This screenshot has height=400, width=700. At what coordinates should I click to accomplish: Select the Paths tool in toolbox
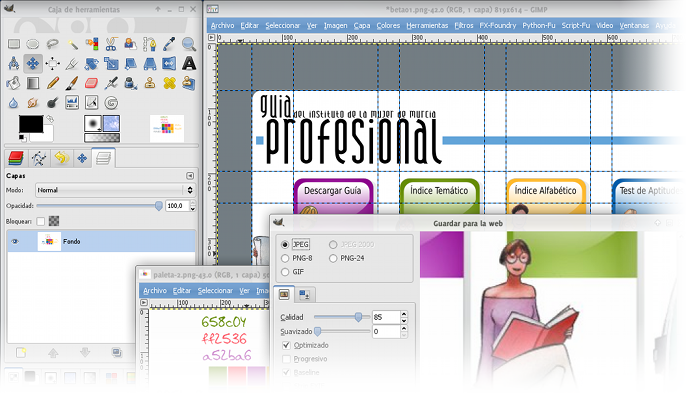(x=150, y=44)
